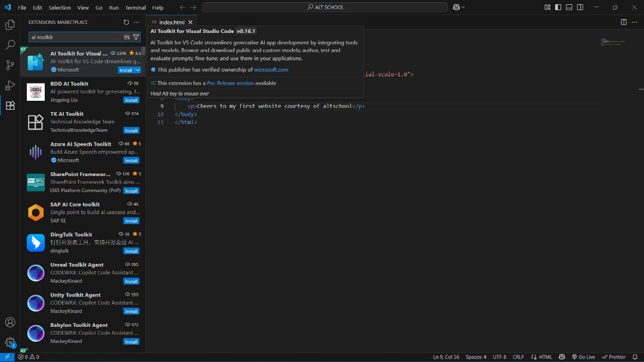
Task: Open the Copilot chat icon in title bar
Action: 456,7
